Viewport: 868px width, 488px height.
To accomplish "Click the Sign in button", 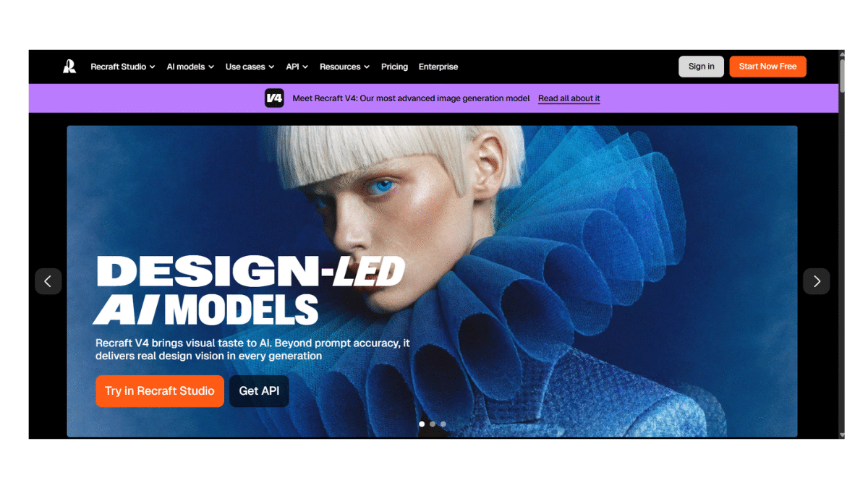I will pos(701,67).
